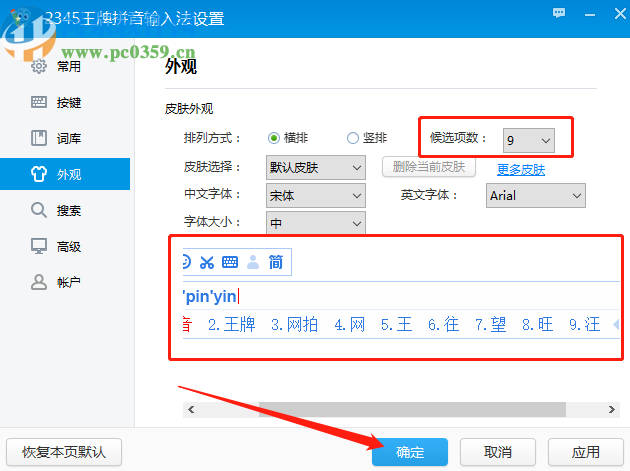Open the 帐户 settings section
The height and width of the screenshot is (471, 630).
[x=65, y=282]
